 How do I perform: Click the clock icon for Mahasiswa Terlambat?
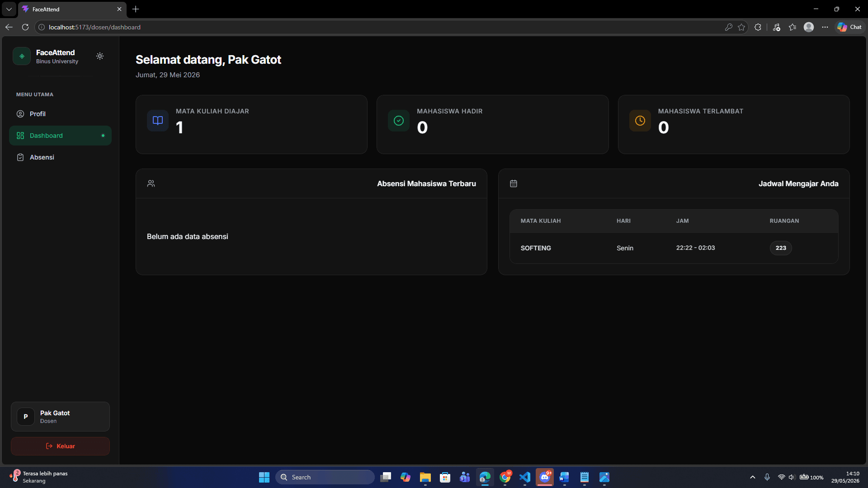640,120
